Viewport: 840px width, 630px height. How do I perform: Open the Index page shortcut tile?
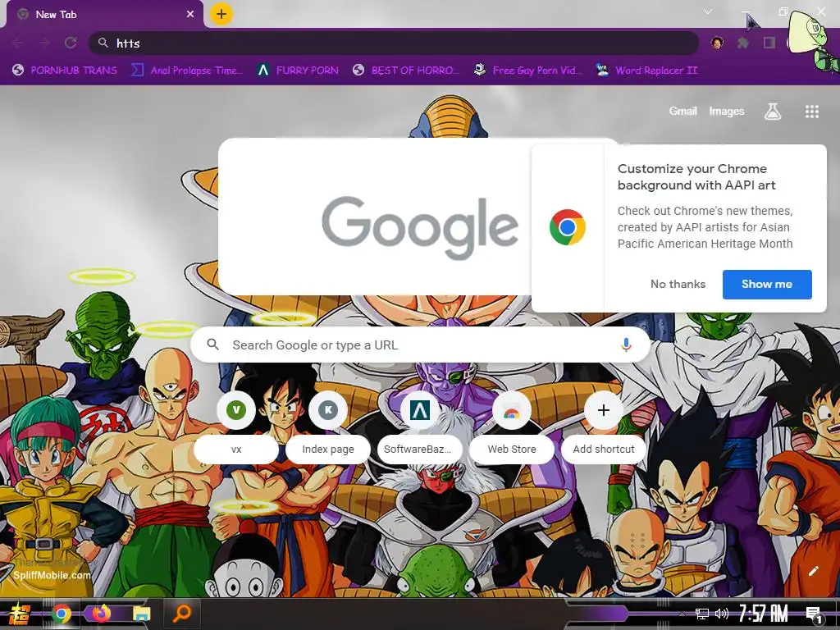(x=328, y=410)
